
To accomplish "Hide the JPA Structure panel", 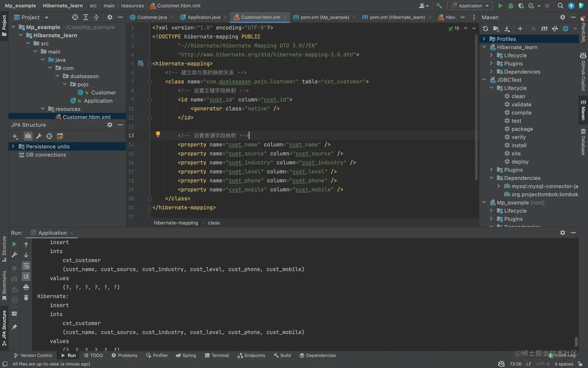I will tap(120, 125).
